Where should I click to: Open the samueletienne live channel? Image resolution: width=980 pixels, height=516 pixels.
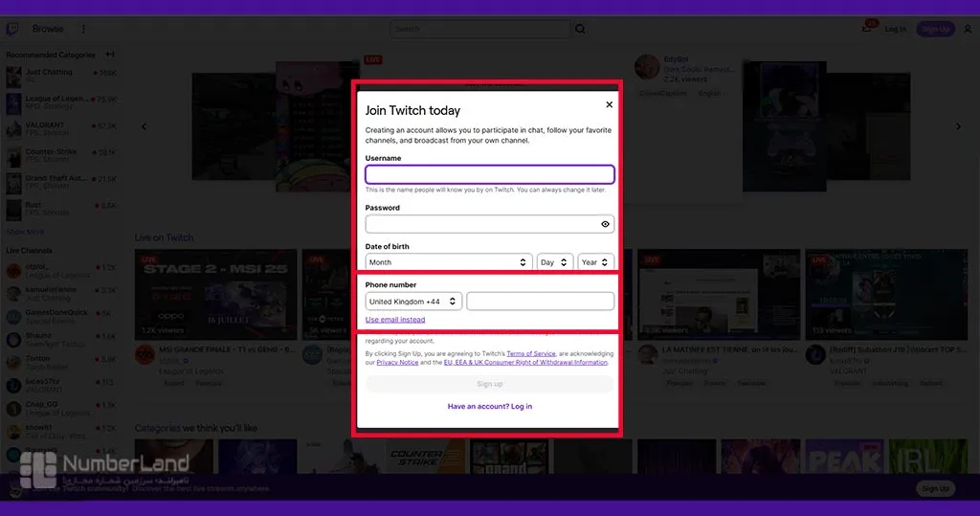click(x=60, y=293)
